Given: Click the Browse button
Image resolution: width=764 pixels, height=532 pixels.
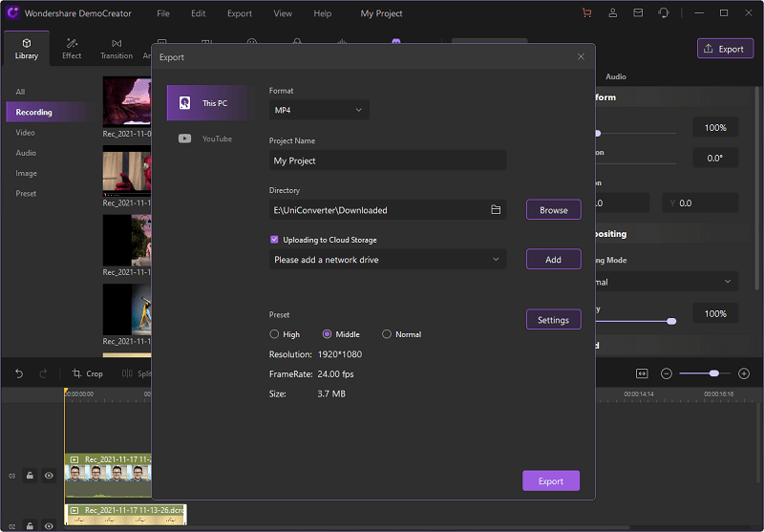Looking at the screenshot, I should click(x=554, y=210).
